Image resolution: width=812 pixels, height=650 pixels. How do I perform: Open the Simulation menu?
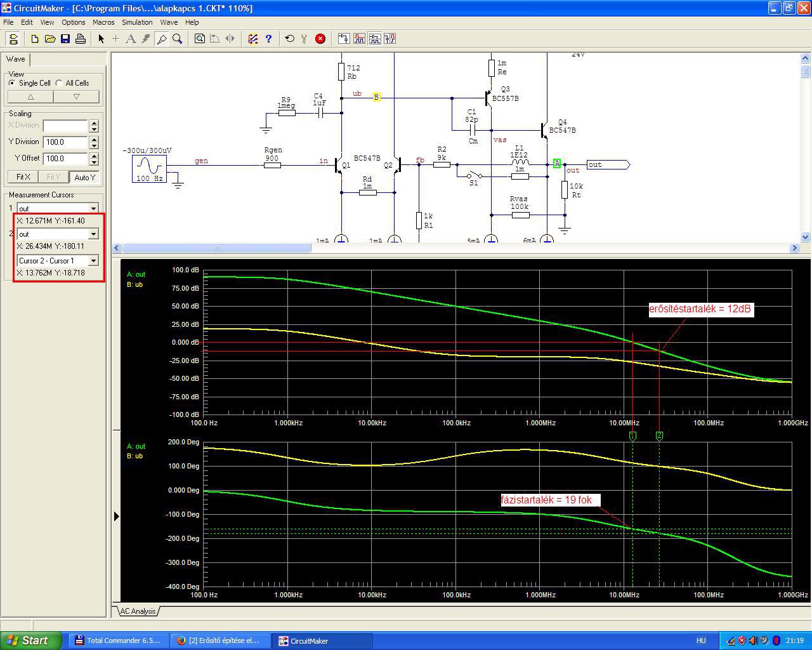137,22
